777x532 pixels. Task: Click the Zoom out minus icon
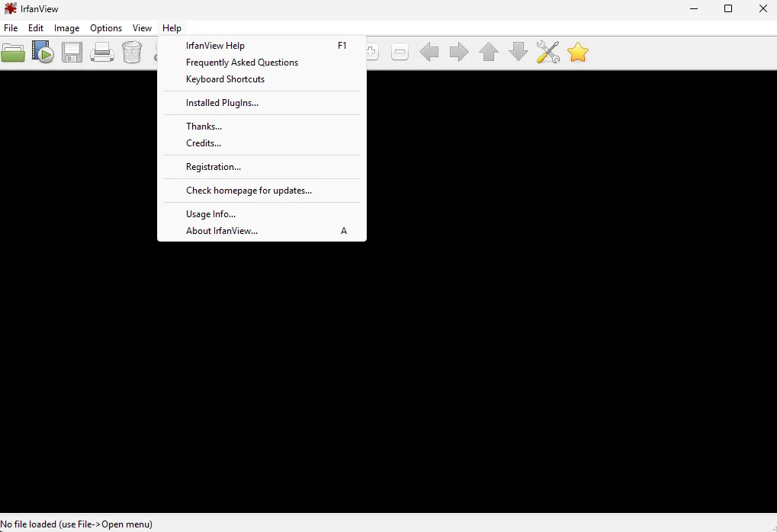pos(400,53)
